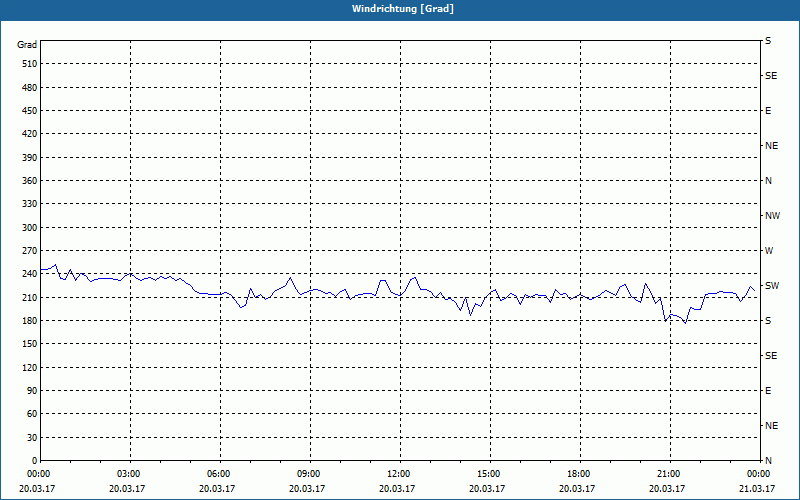
Task: Click the 390 degree axis label
Action: (30, 158)
